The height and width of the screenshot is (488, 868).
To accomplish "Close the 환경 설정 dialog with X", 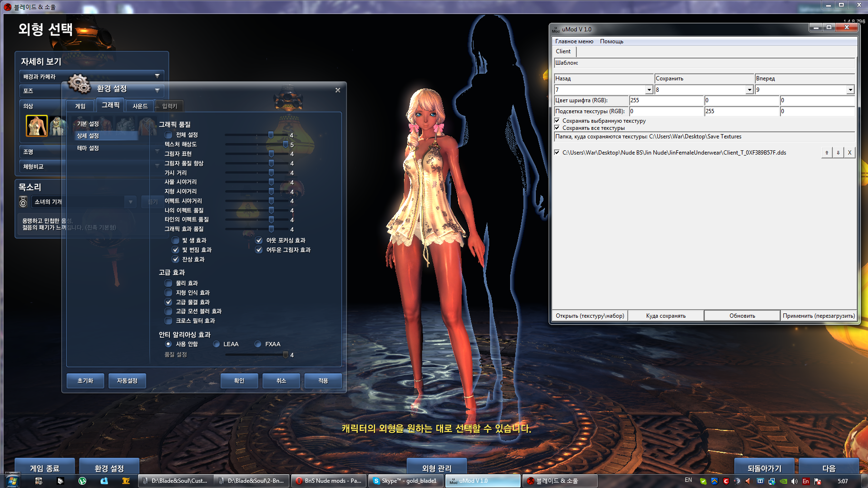I will pos(337,90).
